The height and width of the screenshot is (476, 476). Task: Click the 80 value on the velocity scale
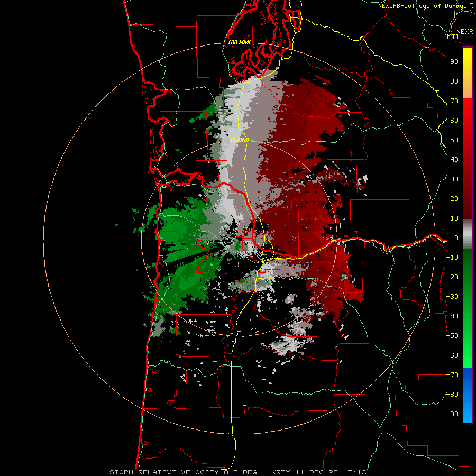pos(454,81)
